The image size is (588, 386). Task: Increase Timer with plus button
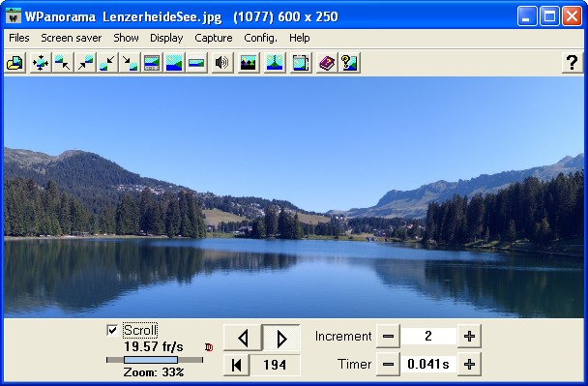(469, 364)
